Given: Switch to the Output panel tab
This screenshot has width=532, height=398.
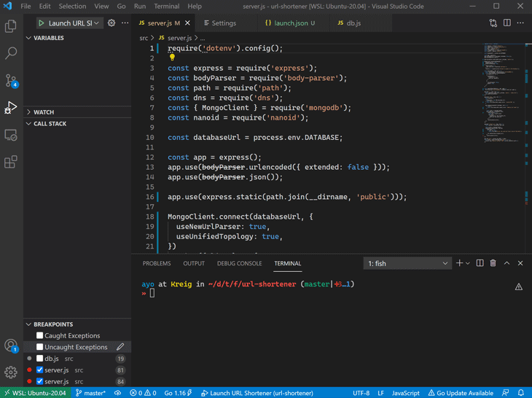Looking at the screenshot, I should point(194,263).
